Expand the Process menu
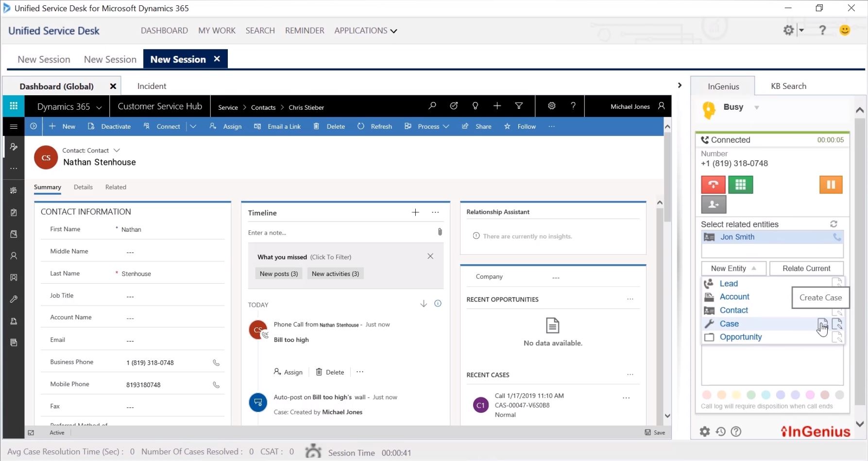Screen dimensions: 868x461 click(426, 126)
